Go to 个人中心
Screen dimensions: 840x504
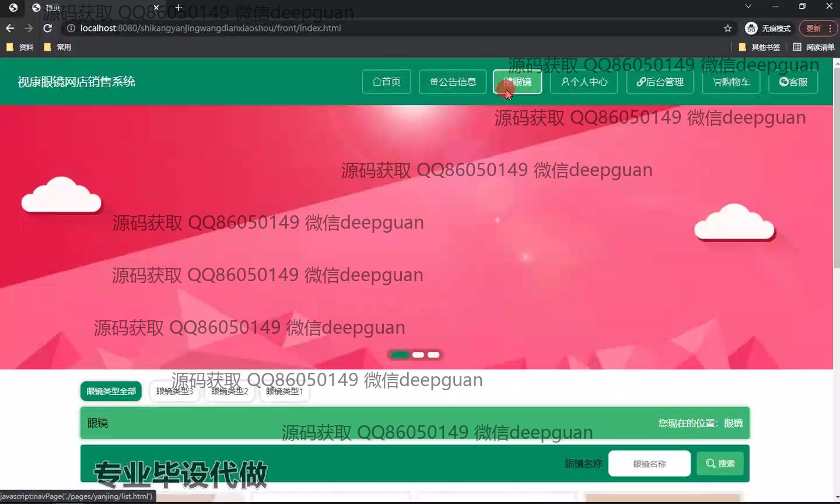tap(584, 82)
